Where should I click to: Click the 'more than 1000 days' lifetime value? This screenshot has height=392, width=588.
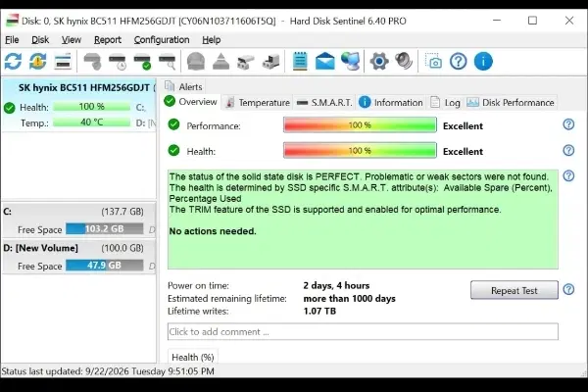coord(349,299)
